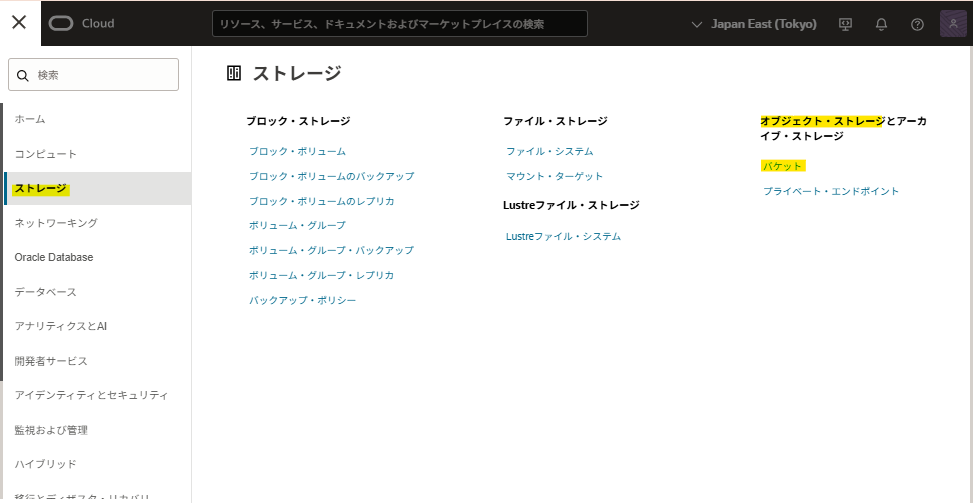Screen dimensions: 973x503
Task: Click the ストレージ page title text
Action: [x=297, y=73]
